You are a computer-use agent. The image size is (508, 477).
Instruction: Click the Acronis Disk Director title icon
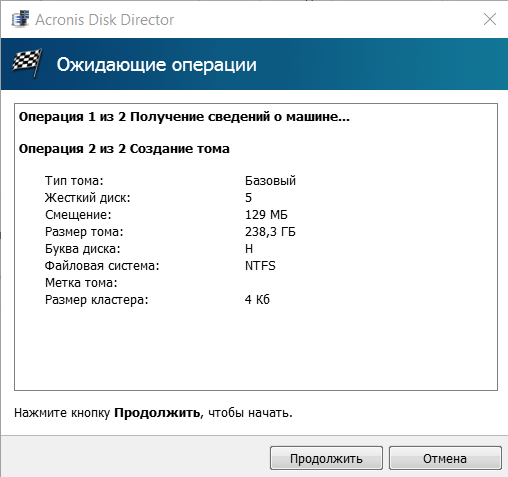[20, 19]
